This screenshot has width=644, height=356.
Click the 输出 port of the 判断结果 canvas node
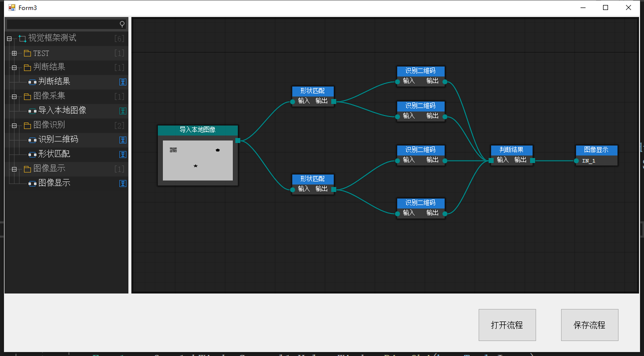point(533,160)
